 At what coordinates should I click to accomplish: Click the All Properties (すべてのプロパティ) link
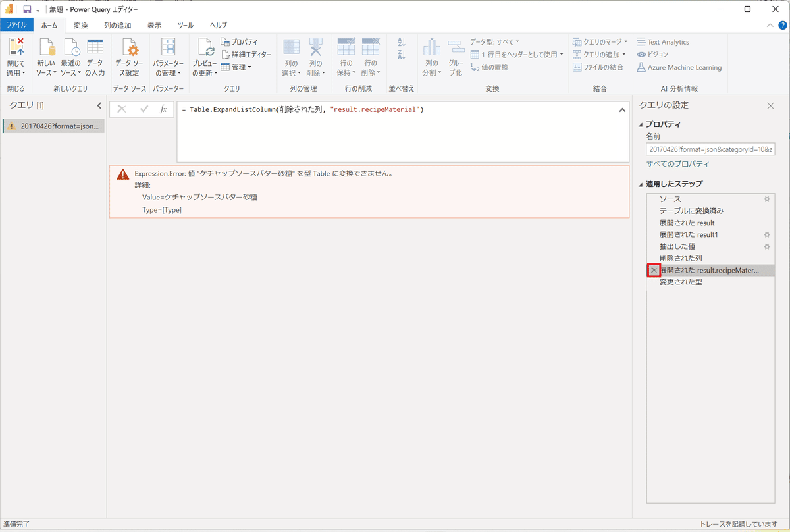pos(677,164)
